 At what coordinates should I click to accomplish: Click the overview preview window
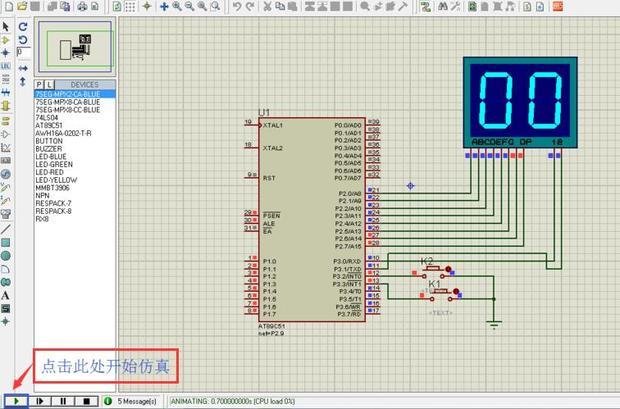75,46
